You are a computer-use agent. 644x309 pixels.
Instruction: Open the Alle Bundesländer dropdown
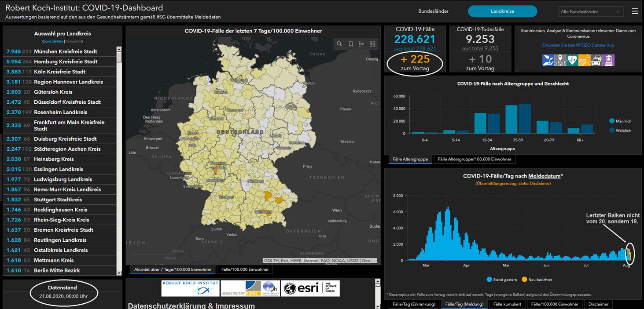591,12
